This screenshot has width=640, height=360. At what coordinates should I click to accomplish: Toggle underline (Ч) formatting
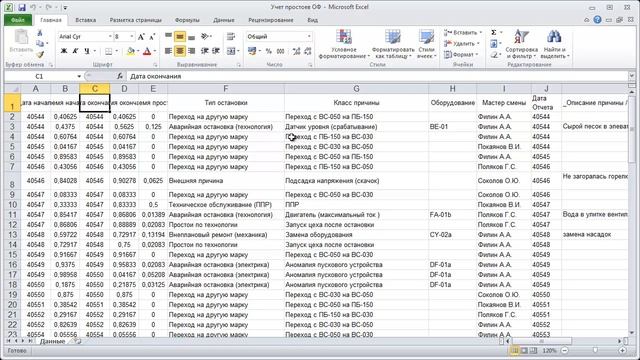pyautogui.click(x=87, y=51)
